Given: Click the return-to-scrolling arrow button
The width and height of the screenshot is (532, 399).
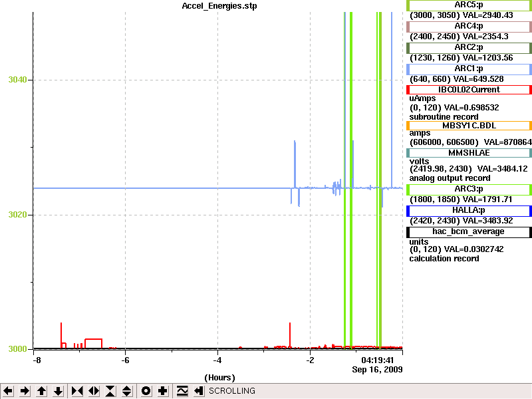Looking at the screenshot, I should click(199, 391).
